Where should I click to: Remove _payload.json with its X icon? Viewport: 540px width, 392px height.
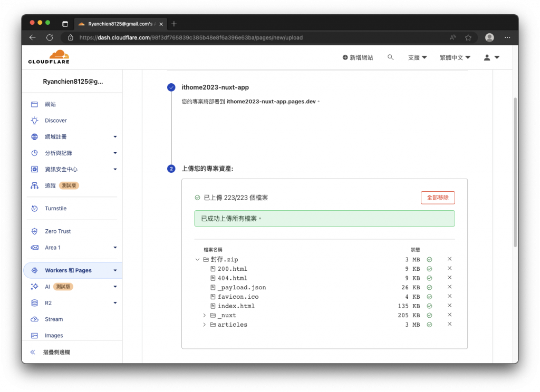449,287
